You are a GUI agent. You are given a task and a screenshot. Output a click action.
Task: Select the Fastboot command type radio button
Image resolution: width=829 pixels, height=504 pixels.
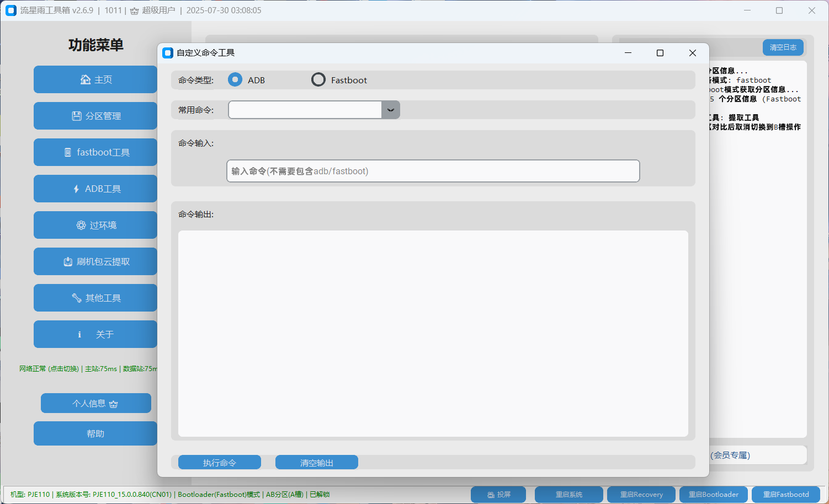[x=318, y=80]
